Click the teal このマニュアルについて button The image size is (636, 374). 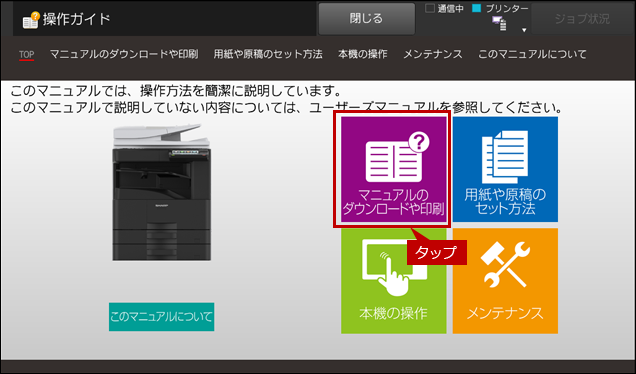(161, 317)
